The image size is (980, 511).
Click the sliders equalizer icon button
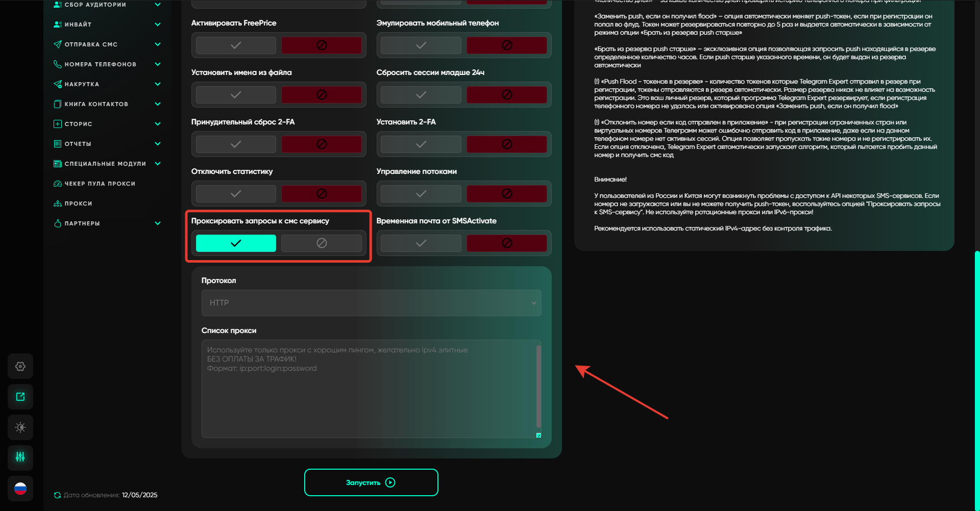(x=20, y=457)
